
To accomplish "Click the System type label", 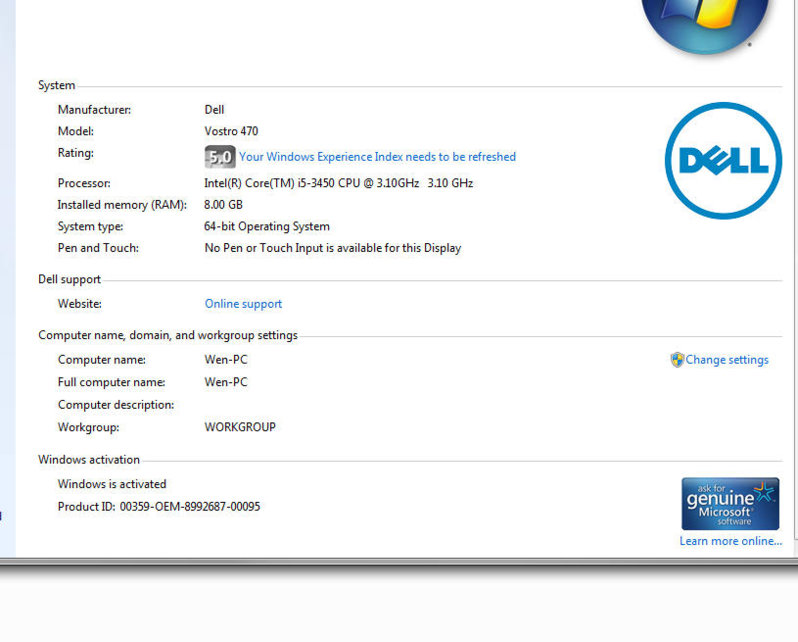I will click(x=91, y=227).
